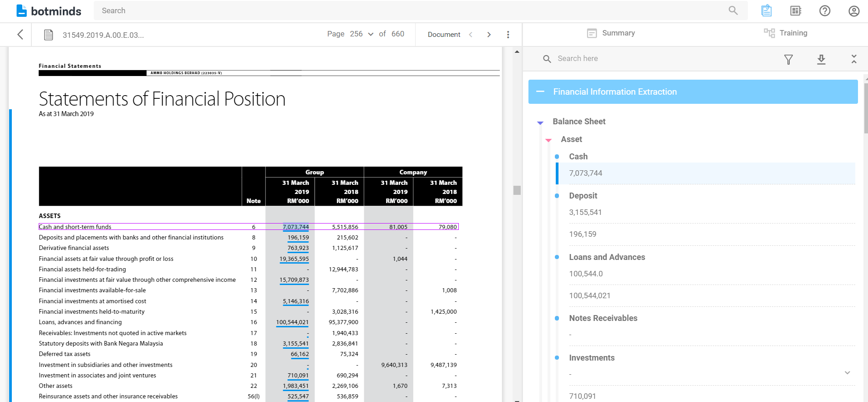Click 196,159 in the Group 2019 column
Image resolution: width=868 pixels, height=402 pixels.
pyautogui.click(x=298, y=237)
